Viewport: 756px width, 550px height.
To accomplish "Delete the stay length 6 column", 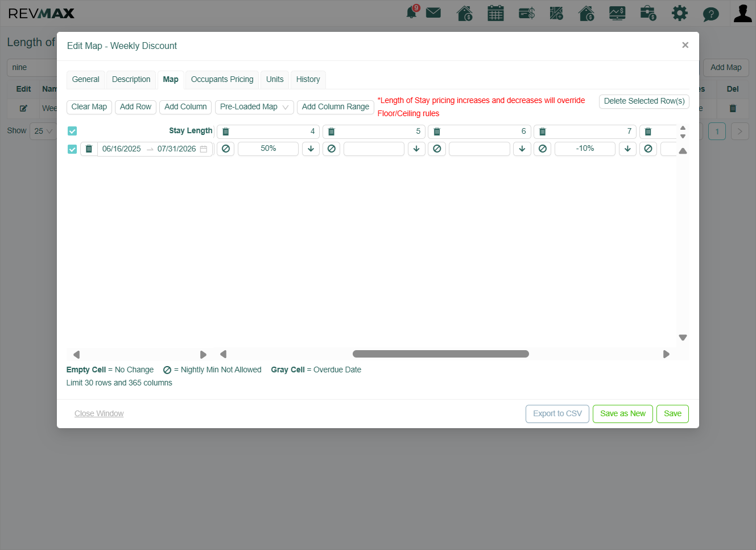I will coord(437,132).
